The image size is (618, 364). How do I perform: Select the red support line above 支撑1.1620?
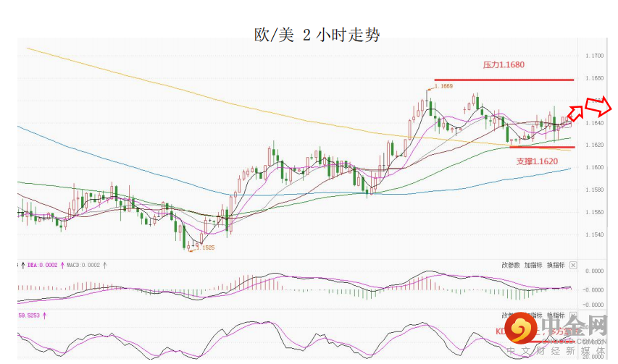coord(543,147)
